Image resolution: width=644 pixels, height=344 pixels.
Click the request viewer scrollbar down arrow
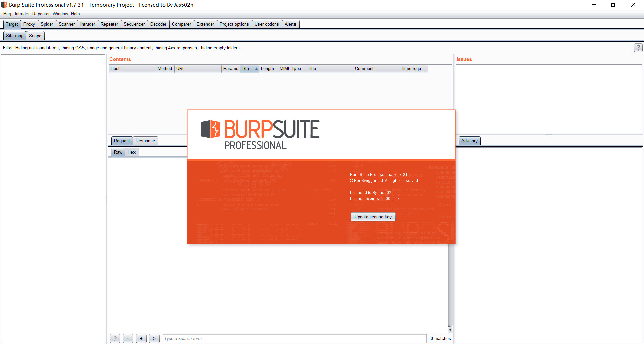(450, 330)
